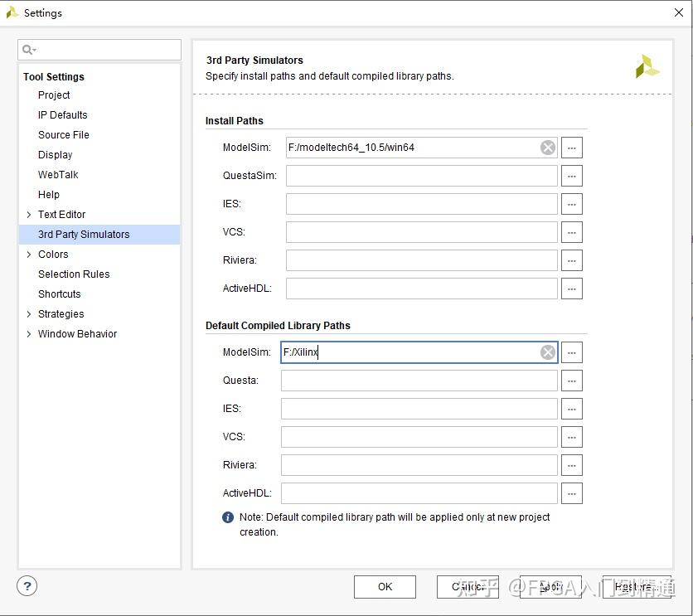Open the Shortcuts settings page
Image resolution: width=693 pixels, height=616 pixels.
point(60,294)
